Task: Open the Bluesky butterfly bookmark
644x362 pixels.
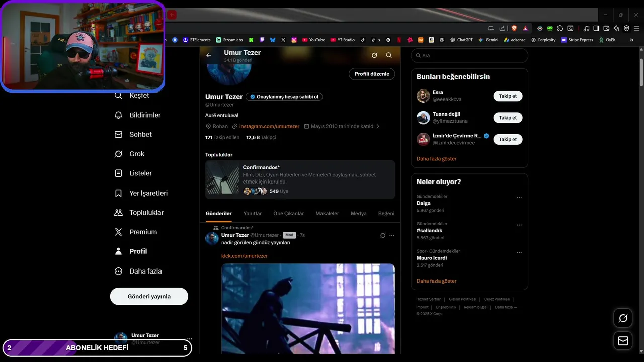Action: pyautogui.click(x=273, y=40)
